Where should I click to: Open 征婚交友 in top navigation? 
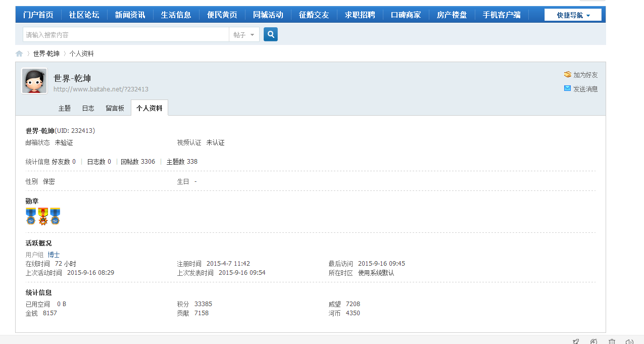click(314, 15)
